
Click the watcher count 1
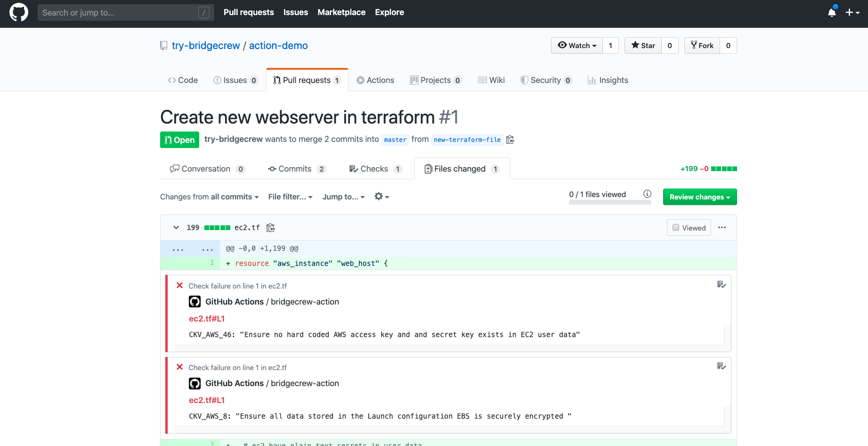point(610,46)
